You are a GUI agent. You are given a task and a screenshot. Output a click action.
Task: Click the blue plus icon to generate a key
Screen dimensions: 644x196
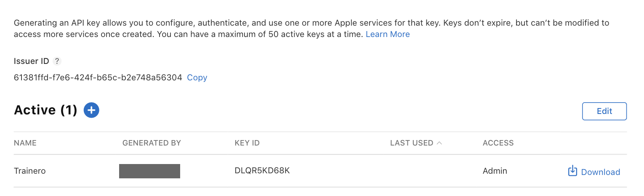coord(91,110)
